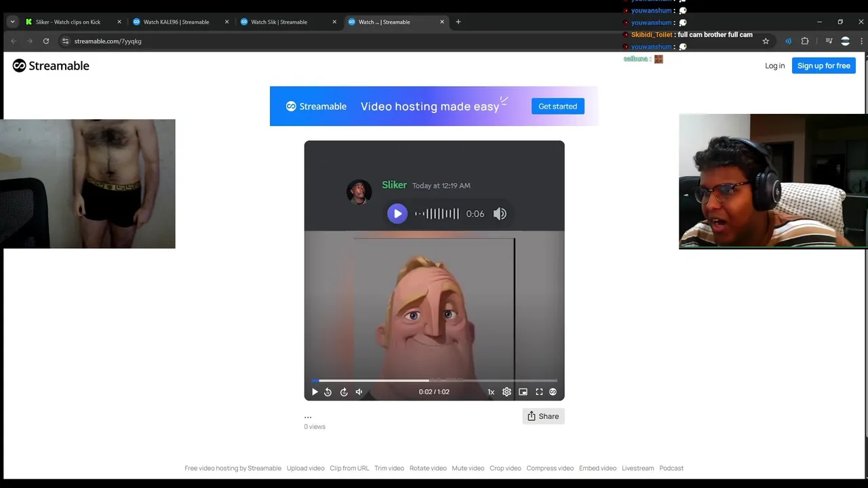Open the browser extensions menu

click(x=805, y=41)
